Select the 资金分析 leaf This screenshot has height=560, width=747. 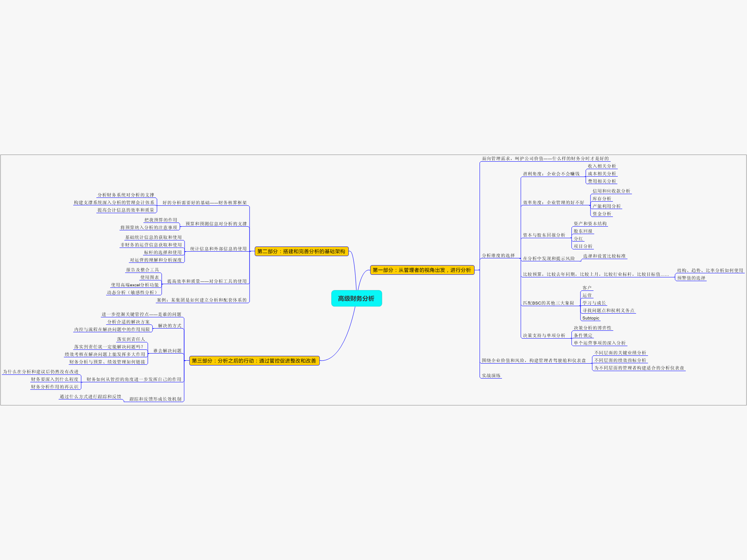602,214
